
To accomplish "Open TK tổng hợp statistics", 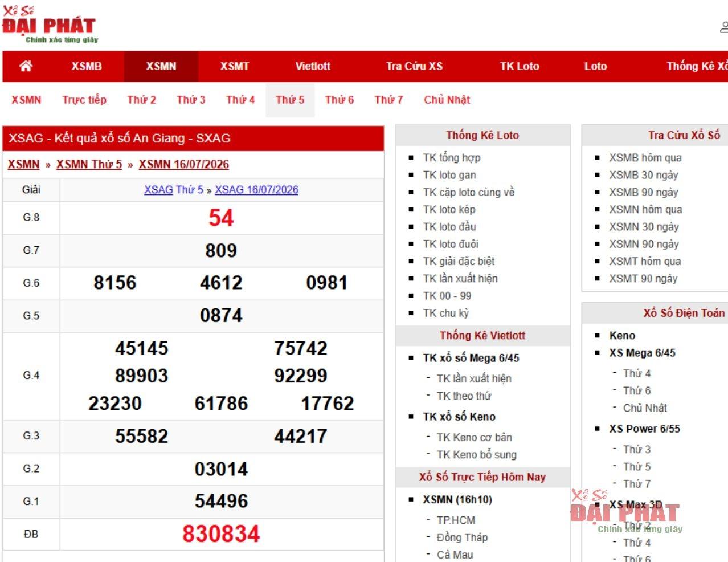I will pos(452,158).
